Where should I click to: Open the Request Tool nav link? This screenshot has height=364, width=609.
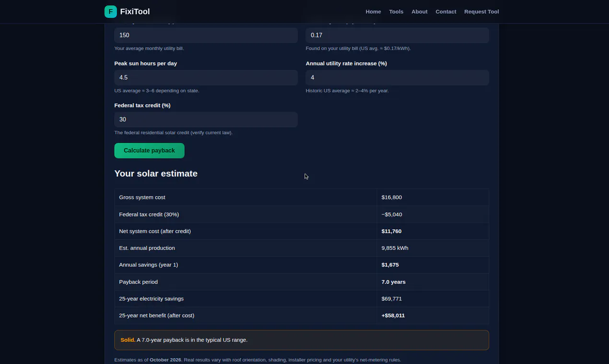point(481,11)
